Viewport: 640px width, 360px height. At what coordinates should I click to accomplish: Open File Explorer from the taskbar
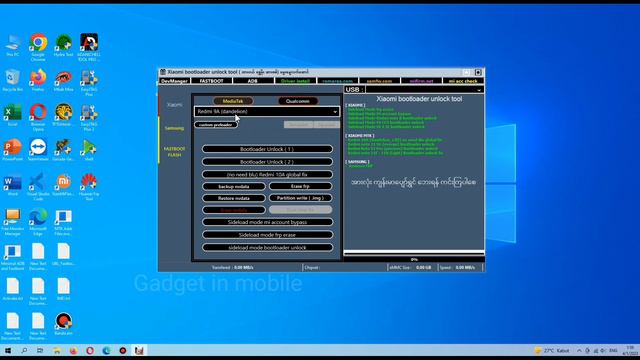tap(57, 351)
